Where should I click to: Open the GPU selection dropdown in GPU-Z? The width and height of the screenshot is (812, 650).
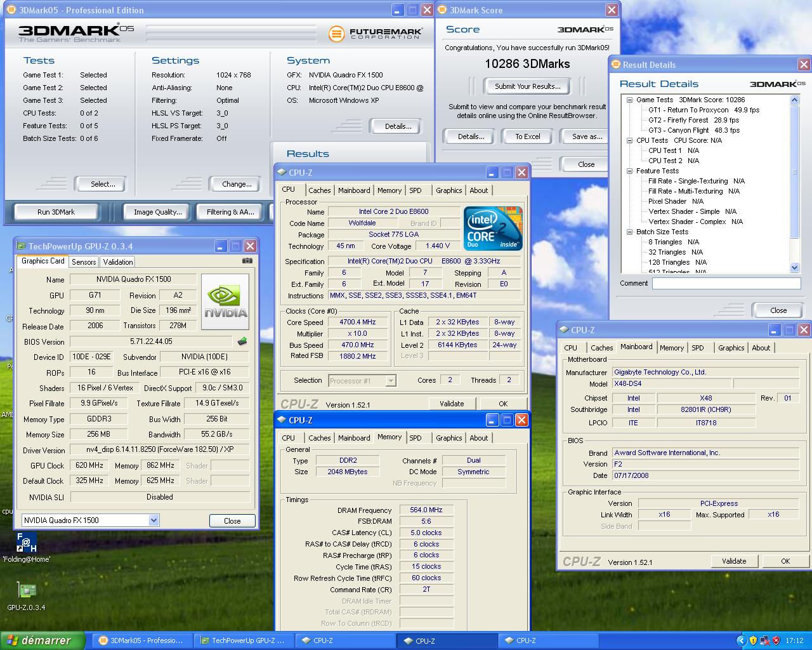click(x=154, y=521)
